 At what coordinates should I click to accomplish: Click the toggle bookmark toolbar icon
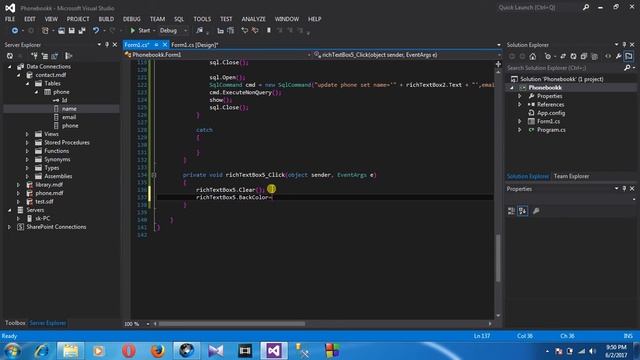[269, 31]
